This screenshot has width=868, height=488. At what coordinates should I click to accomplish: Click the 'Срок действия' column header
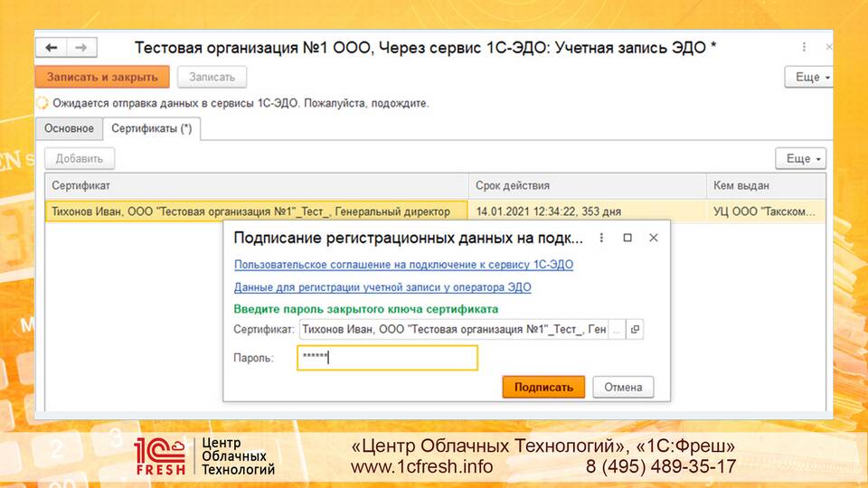click(x=513, y=186)
